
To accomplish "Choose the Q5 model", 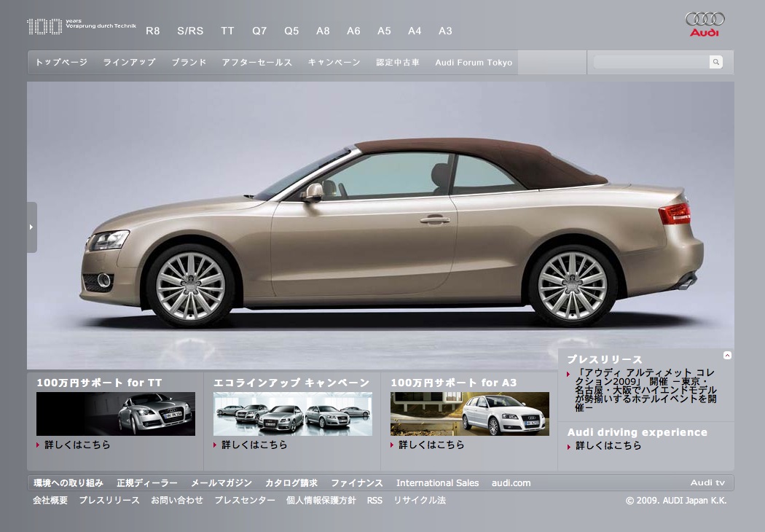I will (x=291, y=31).
